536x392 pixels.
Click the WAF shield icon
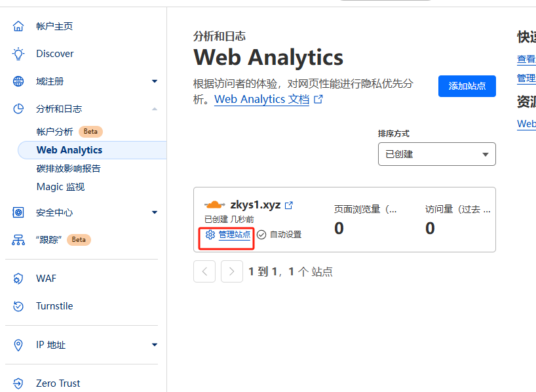tap(18, 279)
